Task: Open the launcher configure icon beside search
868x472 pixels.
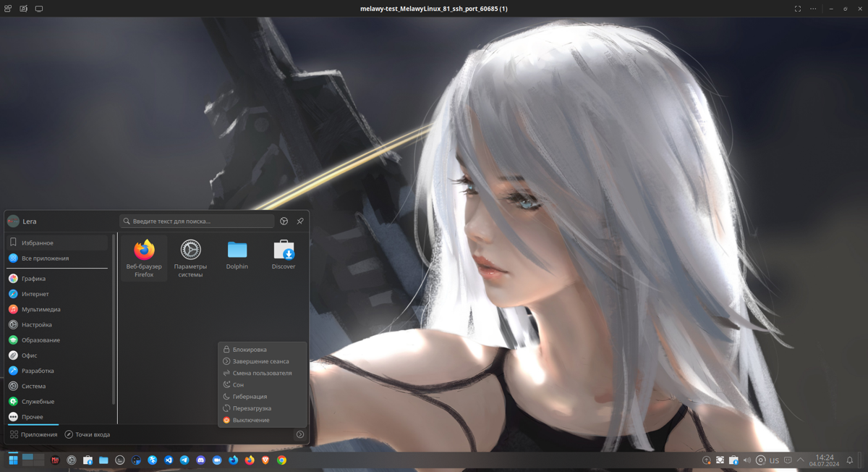Action: coord(284,222)
